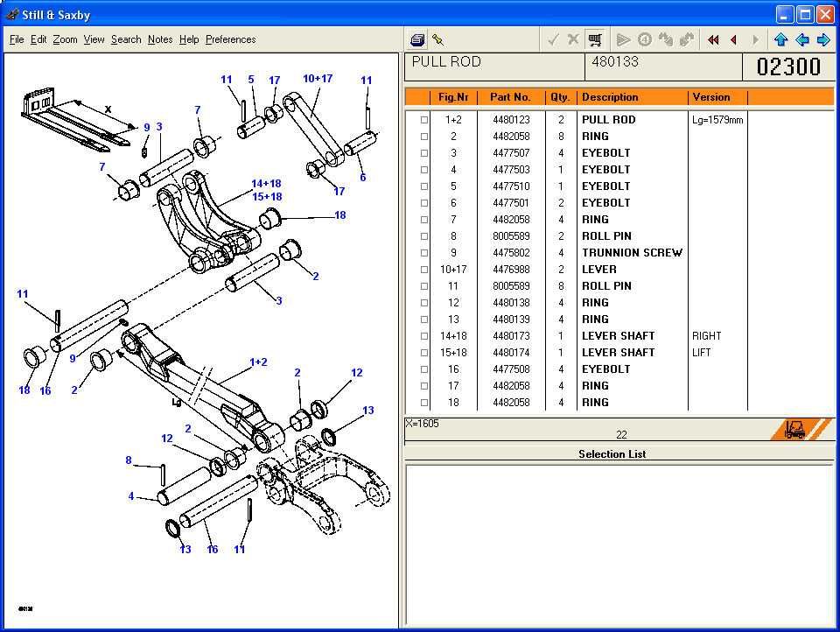Click the circled number 4 icon
The width and height of the screenshot is (840, 632).
[645, 39]
